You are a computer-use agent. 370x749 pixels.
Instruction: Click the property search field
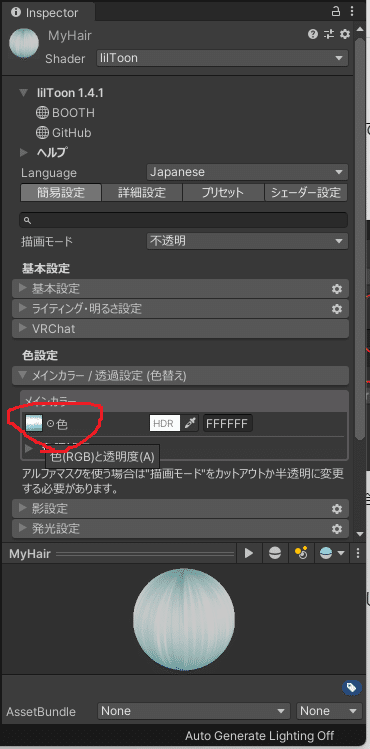pos(183,220)
